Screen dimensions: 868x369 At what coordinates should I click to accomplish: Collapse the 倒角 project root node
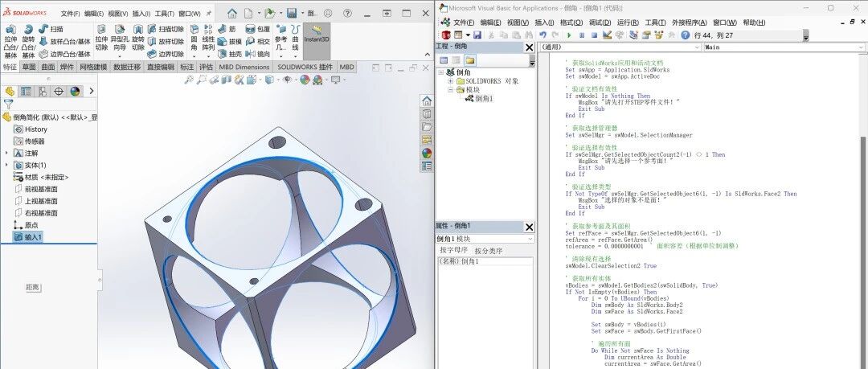click(441, 72)
